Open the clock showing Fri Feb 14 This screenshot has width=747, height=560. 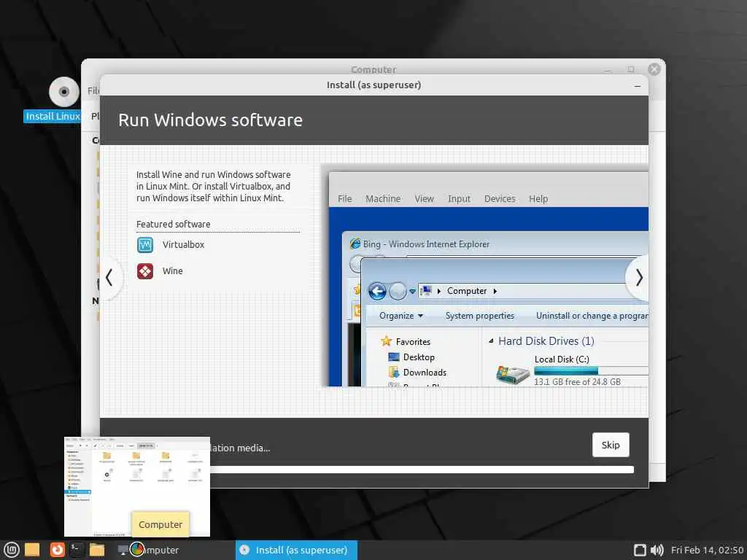(x=707, y=550)
